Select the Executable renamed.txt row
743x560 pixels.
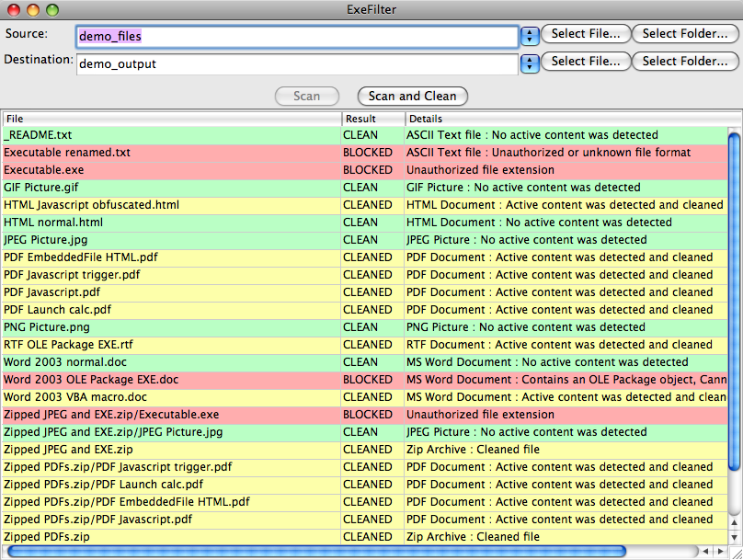click(365, 153)
